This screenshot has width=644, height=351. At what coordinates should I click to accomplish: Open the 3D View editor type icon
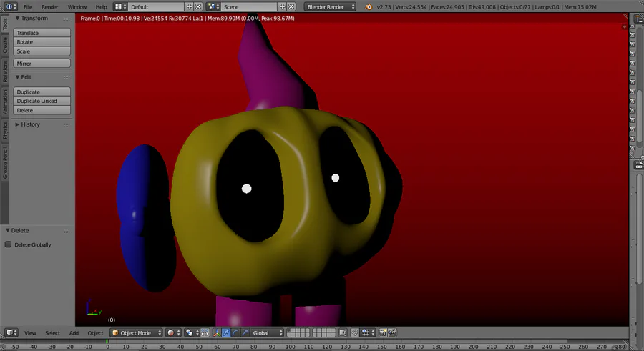11,332
